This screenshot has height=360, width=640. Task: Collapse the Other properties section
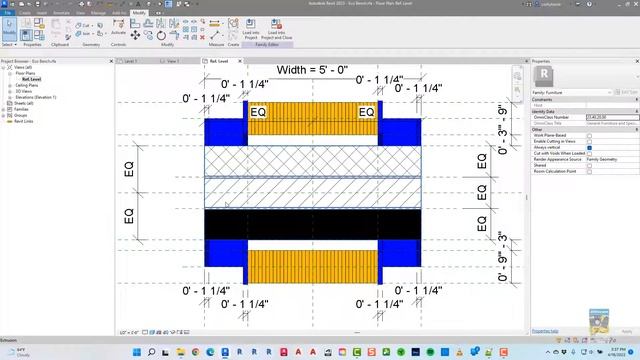point(636,129)
